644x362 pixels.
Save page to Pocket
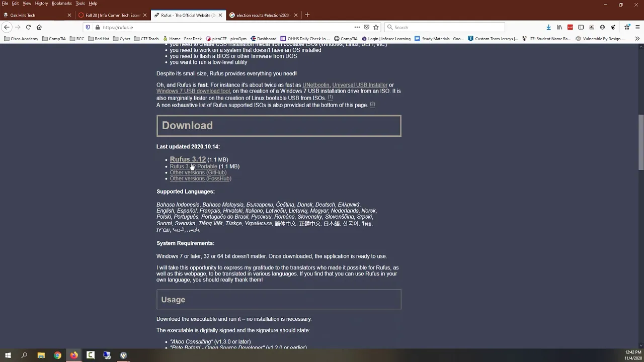click(x=366, y=27)
